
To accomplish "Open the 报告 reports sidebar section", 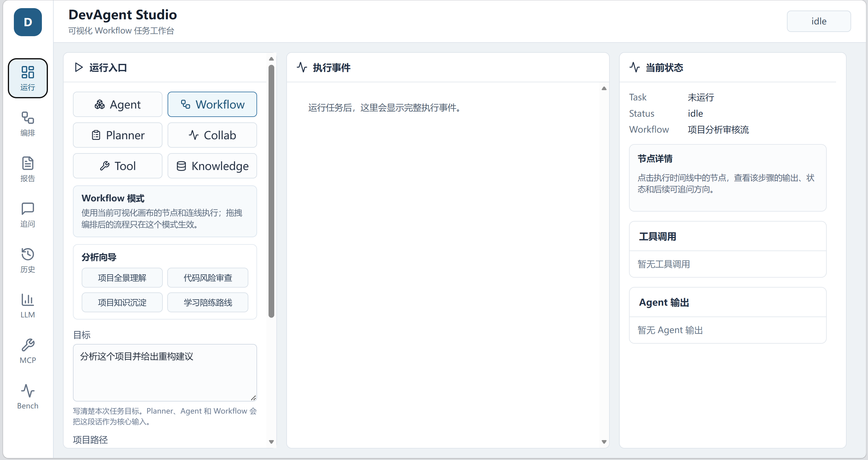I will (x=28, y=169).
